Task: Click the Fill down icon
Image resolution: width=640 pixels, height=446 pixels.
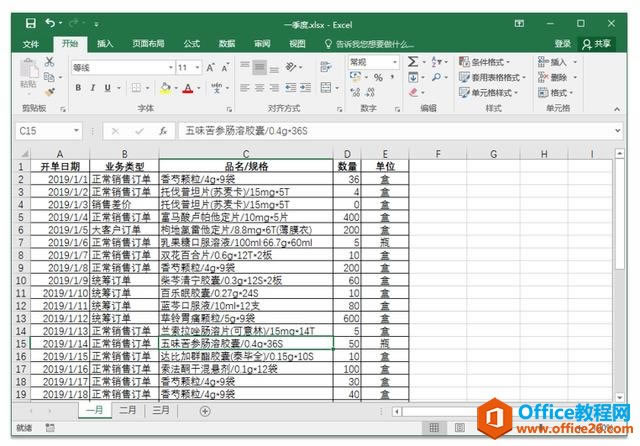Action: (x=413, y=77)
